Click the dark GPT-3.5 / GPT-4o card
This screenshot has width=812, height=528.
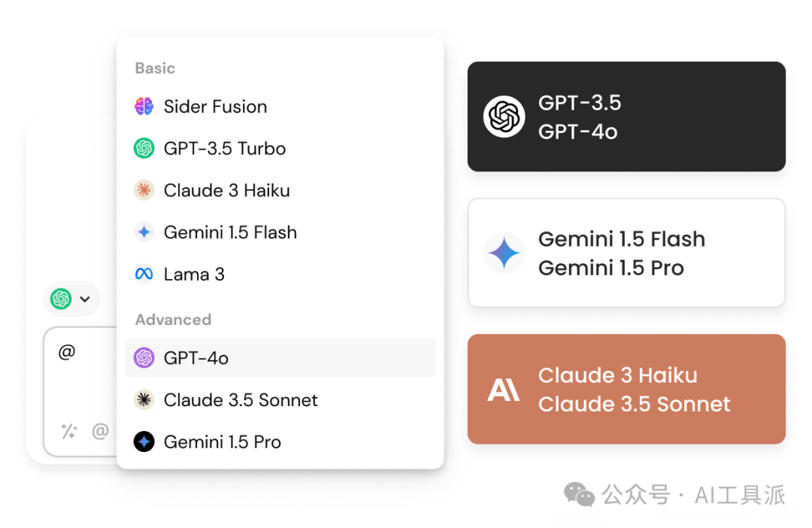coord(626,117)
